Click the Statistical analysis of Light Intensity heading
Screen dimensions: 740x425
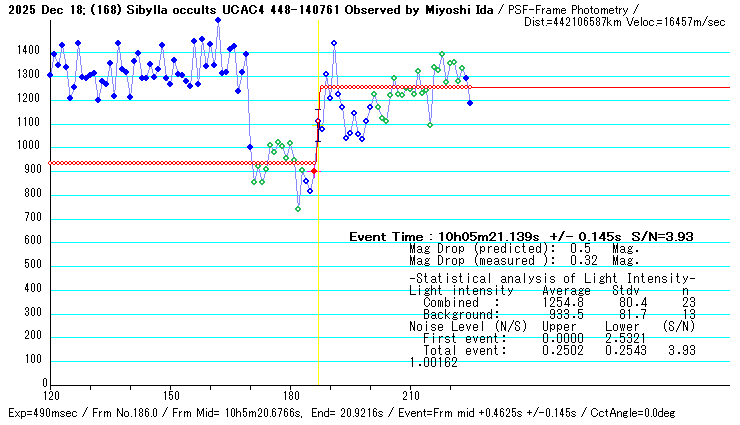pyautogui.click(x=552, y=277)
